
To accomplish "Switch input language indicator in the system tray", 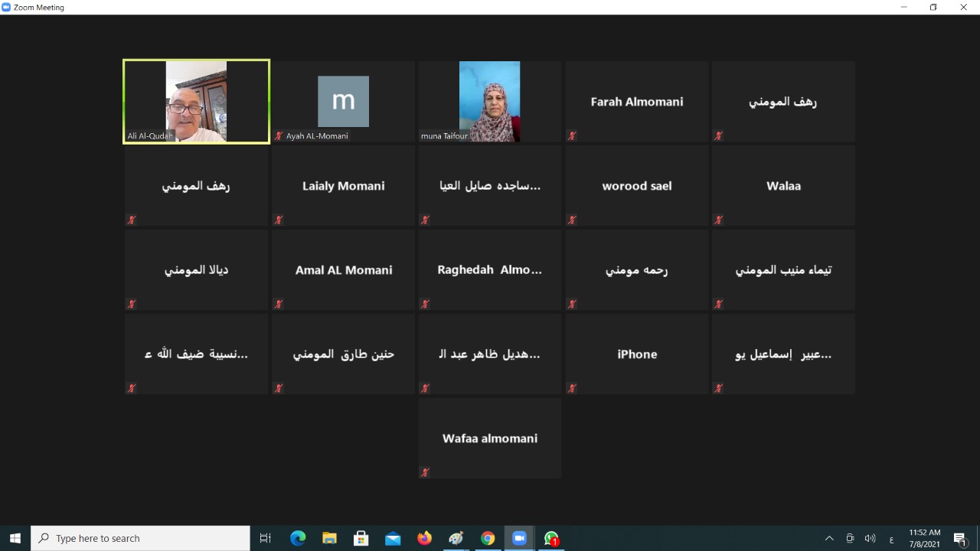I will click(x=891, y=539).
